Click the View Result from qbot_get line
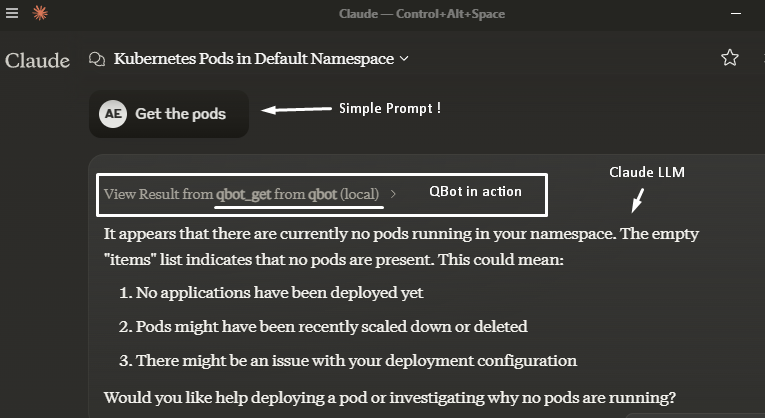 pos(241,194)
